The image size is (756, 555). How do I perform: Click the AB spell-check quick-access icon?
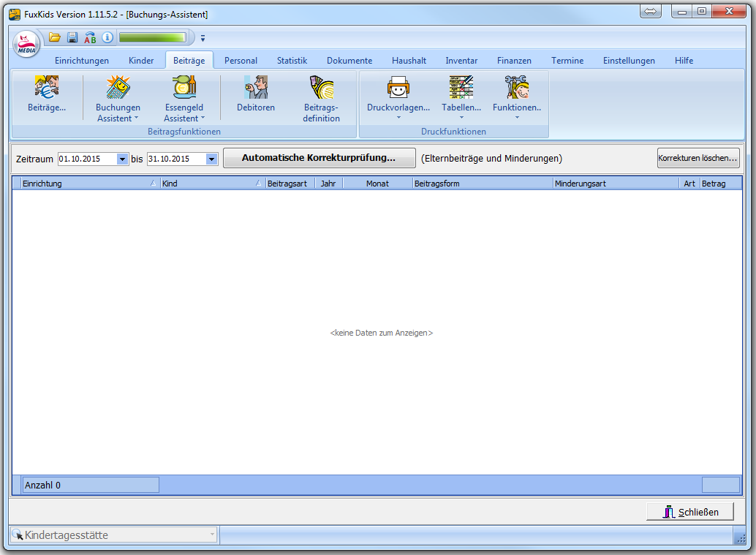pos(90,37)
